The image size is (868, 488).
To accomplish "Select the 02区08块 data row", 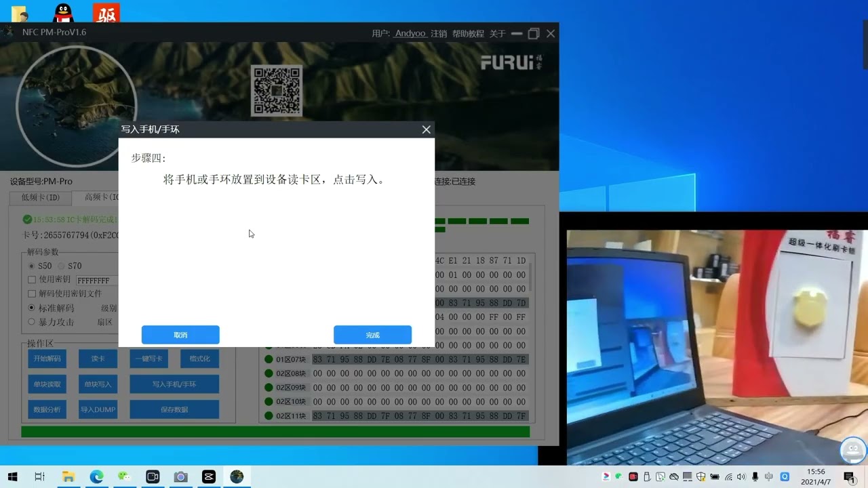I will pos(395,373).
